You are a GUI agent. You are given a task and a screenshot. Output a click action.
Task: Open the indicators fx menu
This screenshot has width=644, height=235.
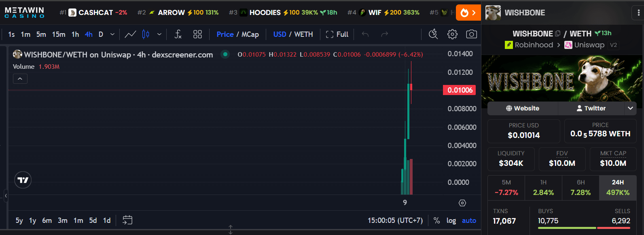(x=178, y=34)
